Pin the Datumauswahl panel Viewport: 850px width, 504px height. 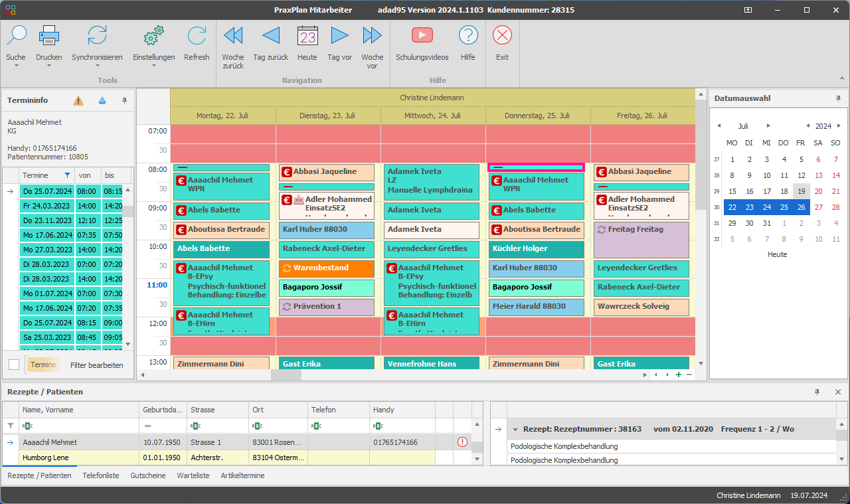[x=838, y=98]
